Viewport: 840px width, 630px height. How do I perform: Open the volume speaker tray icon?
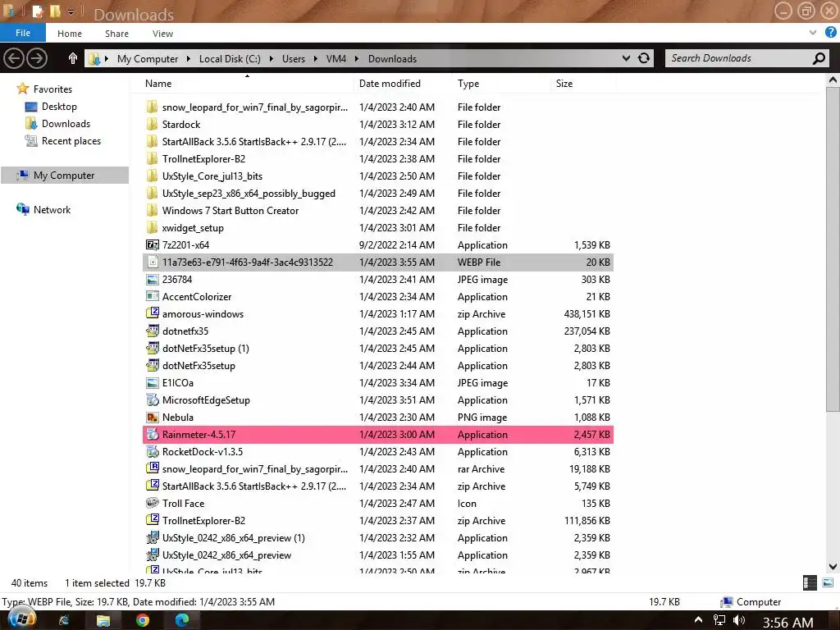pyautogui.click(x=740, y=620)
